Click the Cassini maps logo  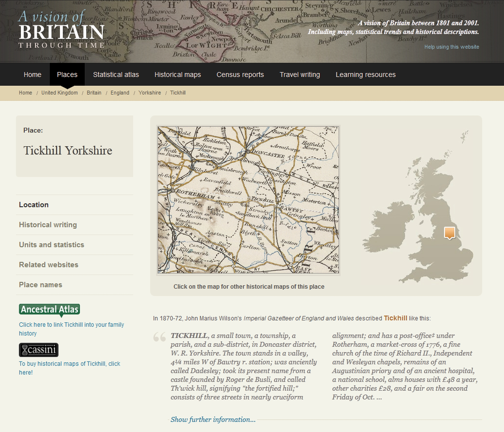[x=39, y=350]
